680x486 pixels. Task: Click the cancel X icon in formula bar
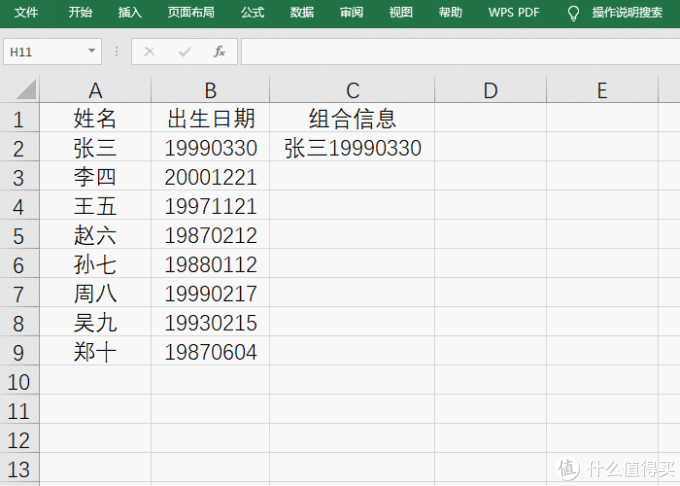pos(150,52)
